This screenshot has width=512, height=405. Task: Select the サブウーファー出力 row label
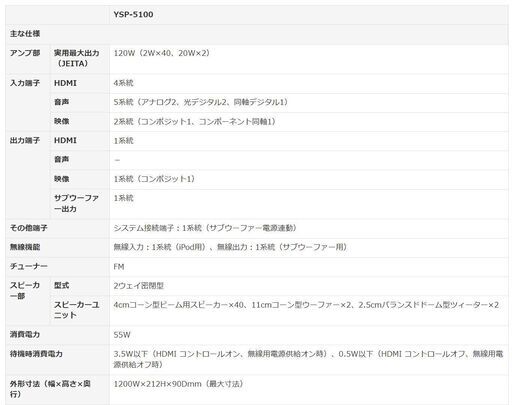point(77,203)
